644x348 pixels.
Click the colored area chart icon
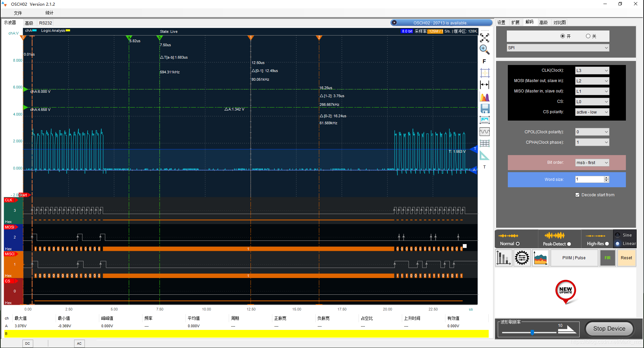540,258
